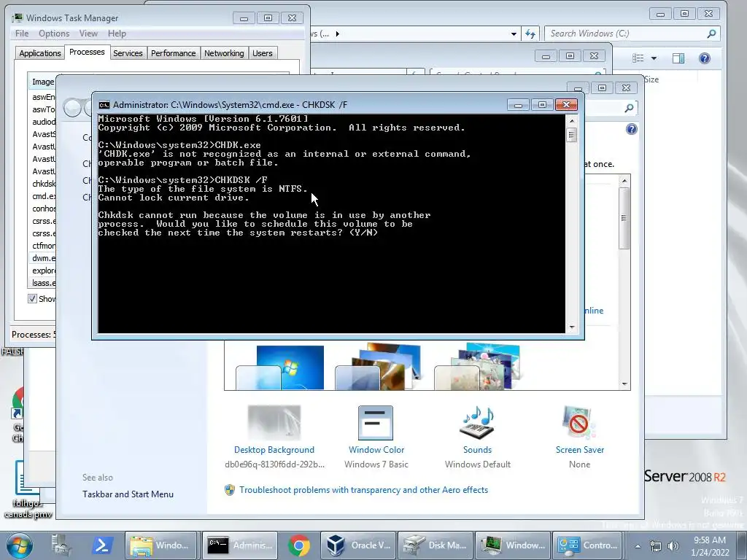
Task: Open Taskbar and Start Menu link
Action: pos(128,494)
